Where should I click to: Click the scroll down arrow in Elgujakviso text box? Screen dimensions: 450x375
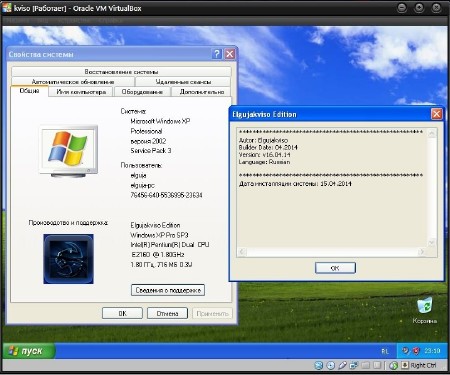pyautogui.click(x=432, y=243)
